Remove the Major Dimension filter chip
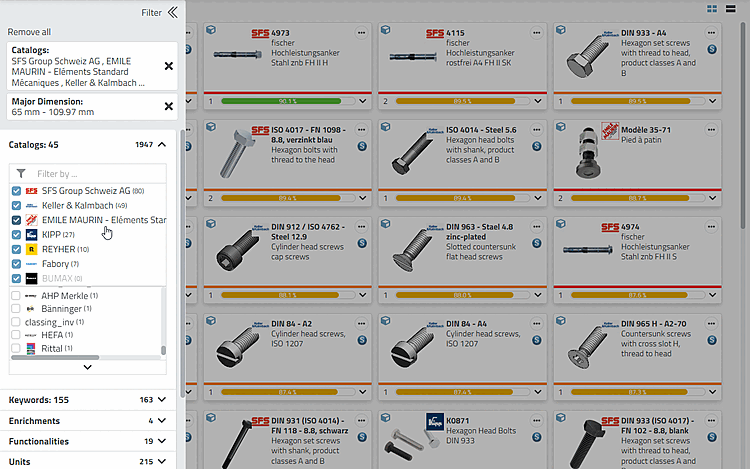This screenshot has width=750, height=469. coord(169,106)
